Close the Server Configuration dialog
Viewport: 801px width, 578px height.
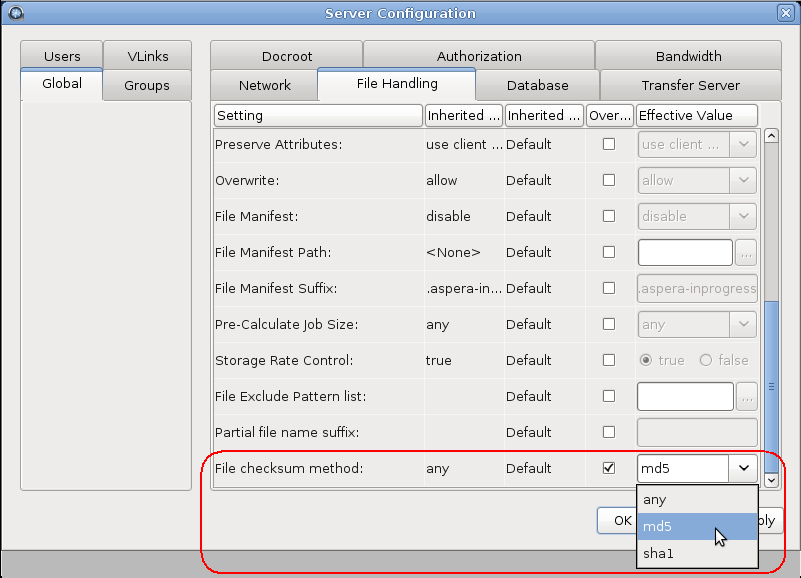(x=786, y=13)
